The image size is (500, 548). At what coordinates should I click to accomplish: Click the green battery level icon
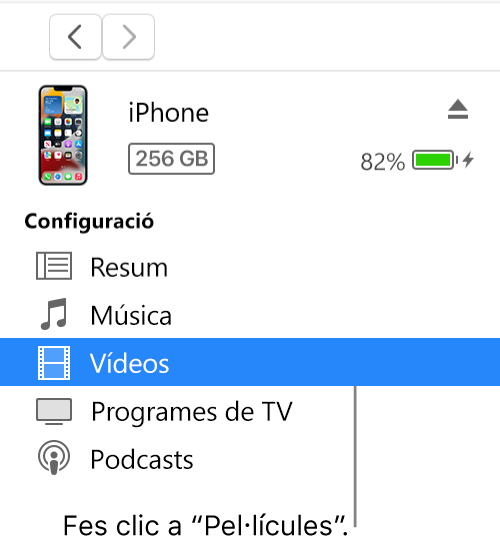(435, 160)
